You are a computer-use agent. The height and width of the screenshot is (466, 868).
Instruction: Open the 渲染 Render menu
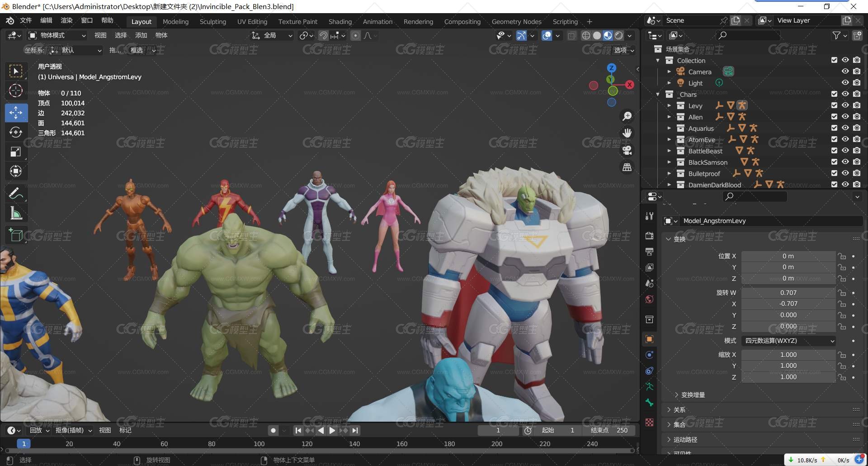click(x=66, y=20)
